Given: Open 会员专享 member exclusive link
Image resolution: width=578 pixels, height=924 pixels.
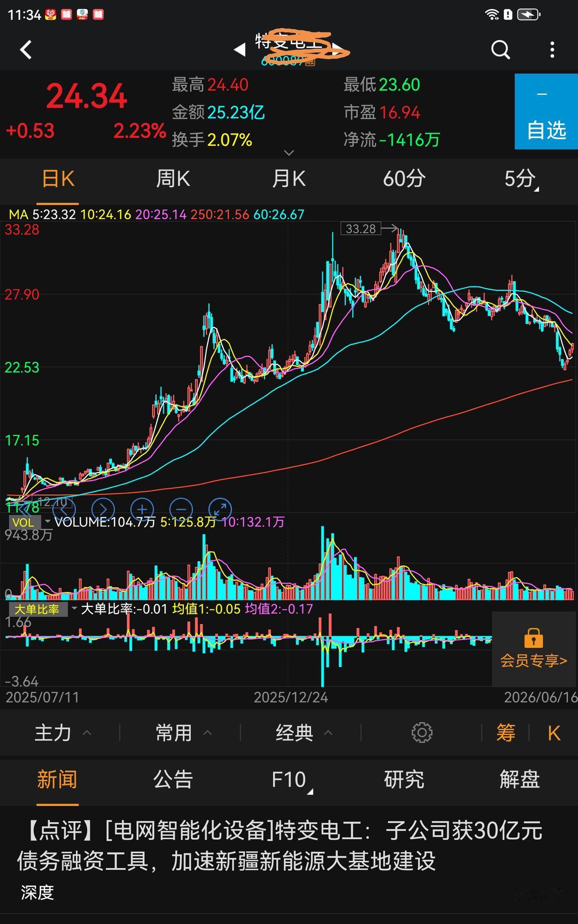Looking at the screenshot, I should 533,661.
